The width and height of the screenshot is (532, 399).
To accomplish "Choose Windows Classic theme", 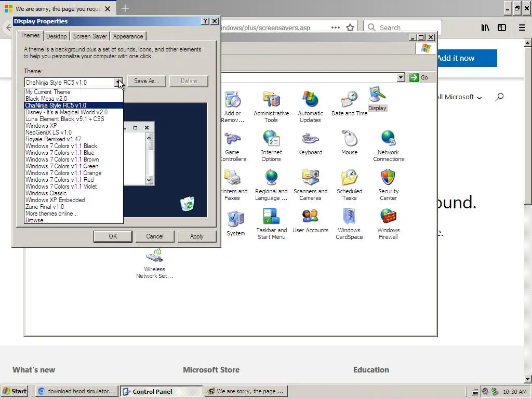I will click(74, 193).
